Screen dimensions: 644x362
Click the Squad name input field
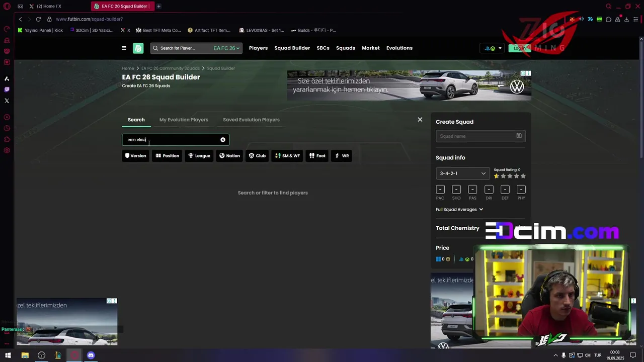pyautogui.click(x=480, y=136)
